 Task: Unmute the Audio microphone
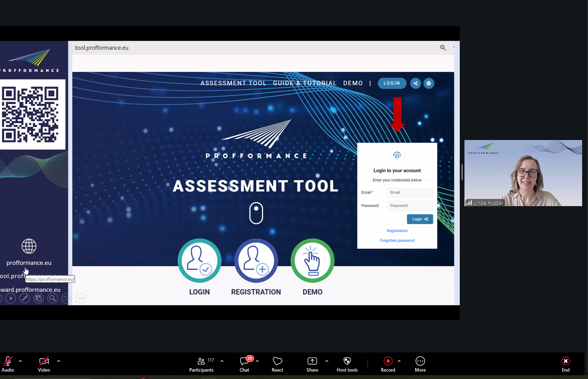tap(8, 364)
